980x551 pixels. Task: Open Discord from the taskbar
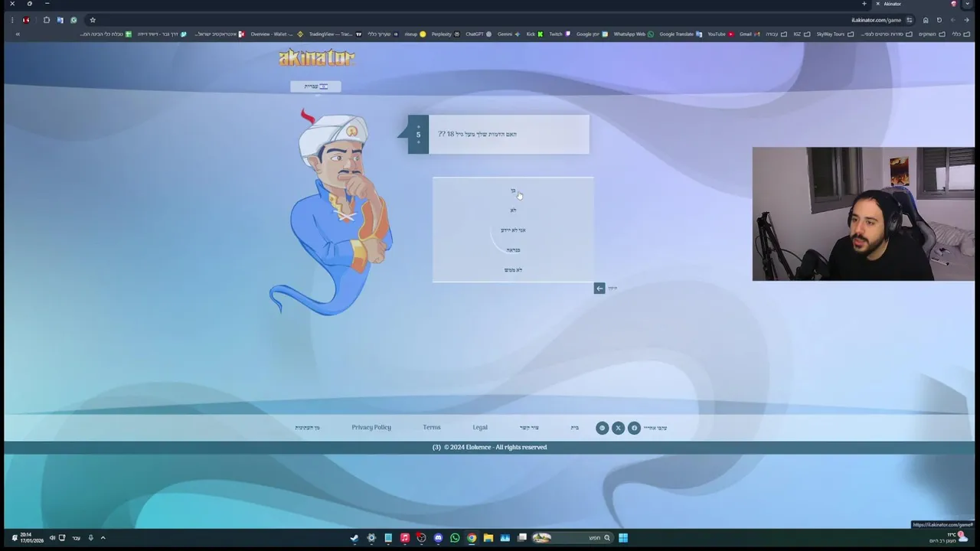click(438, 538)
